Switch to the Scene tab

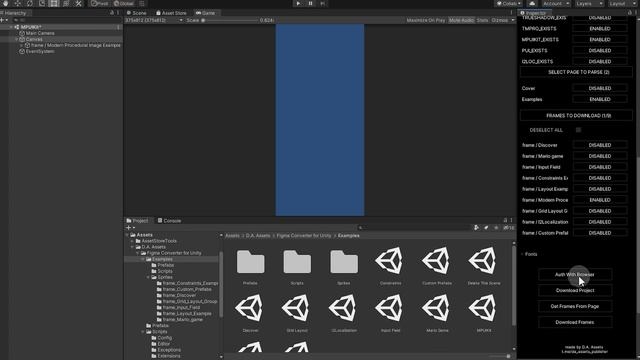coord(136,13)
